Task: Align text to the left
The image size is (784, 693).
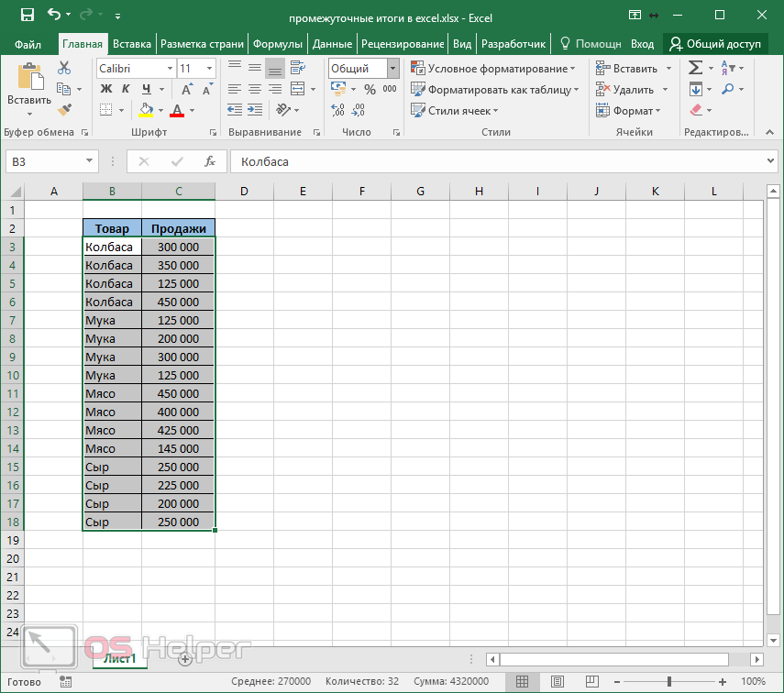Action: [x=235, y=89]
